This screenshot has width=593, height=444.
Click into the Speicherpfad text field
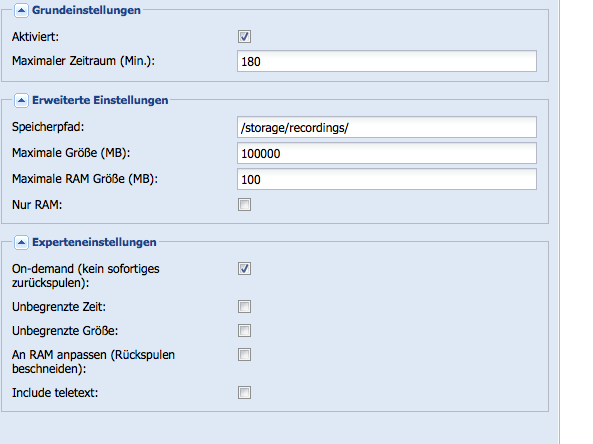tap(387, 127)
